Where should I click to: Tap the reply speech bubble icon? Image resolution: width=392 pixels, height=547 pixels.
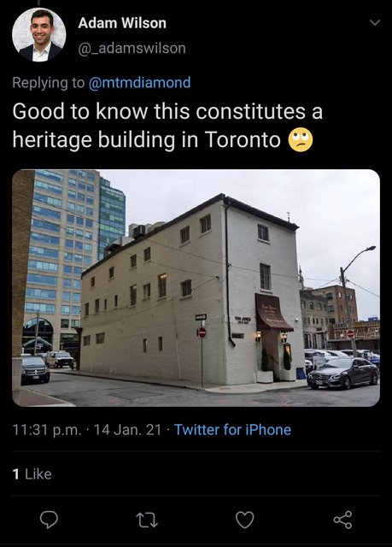point(49,520)
